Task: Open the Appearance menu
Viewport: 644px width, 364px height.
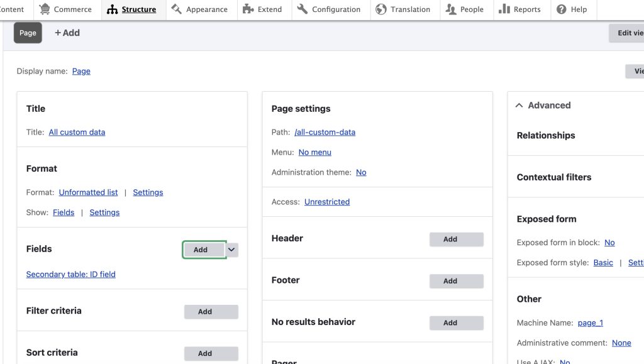Action: pyautogui.click(x=202, y=9)
